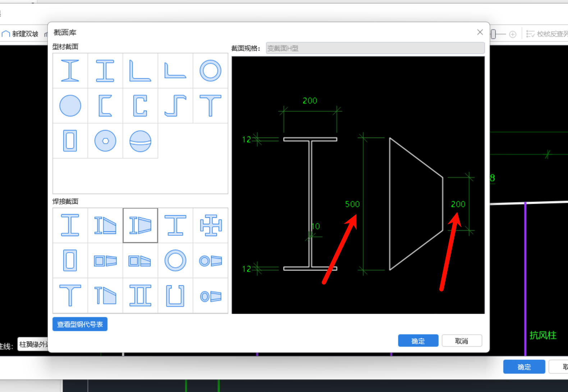
Task: Open the steel code table button
Action: tap(80, 324)
